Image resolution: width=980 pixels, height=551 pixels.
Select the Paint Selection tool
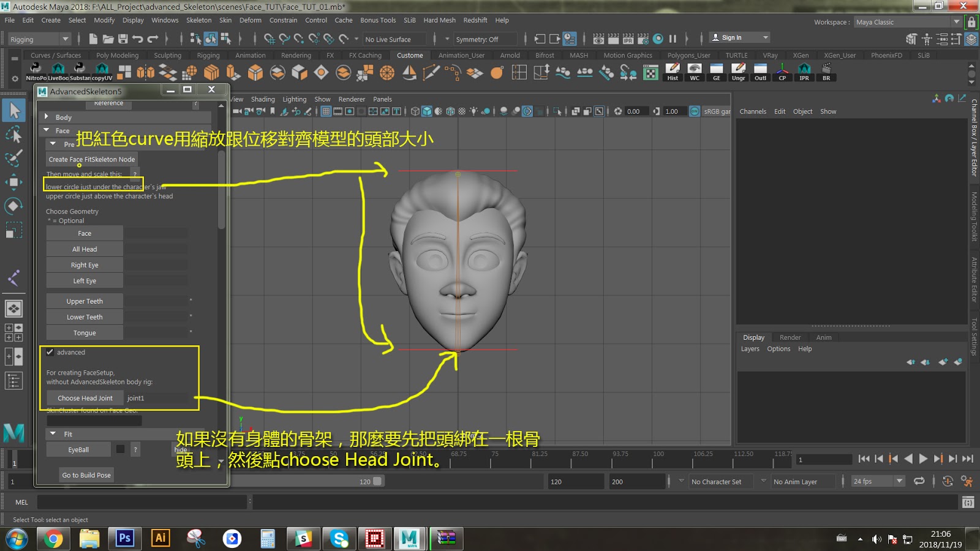pyautogui.click(x=13, y=157)
